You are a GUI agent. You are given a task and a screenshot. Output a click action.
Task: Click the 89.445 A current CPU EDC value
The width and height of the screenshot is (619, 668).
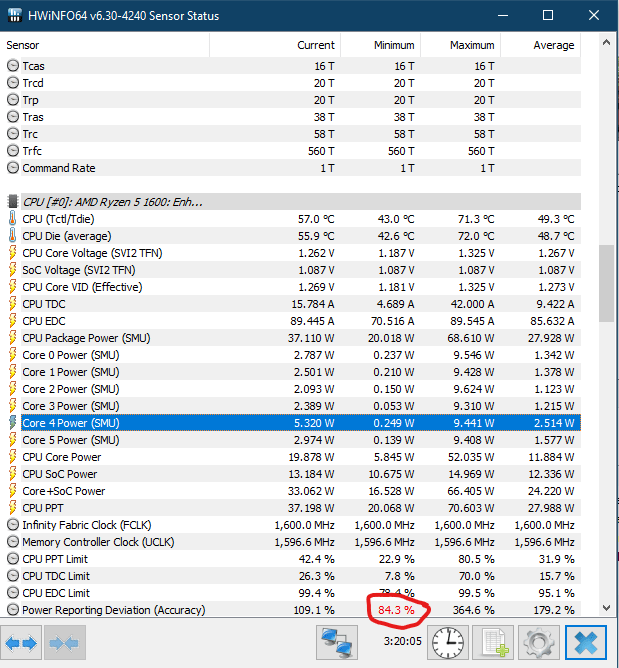point(312,321)
